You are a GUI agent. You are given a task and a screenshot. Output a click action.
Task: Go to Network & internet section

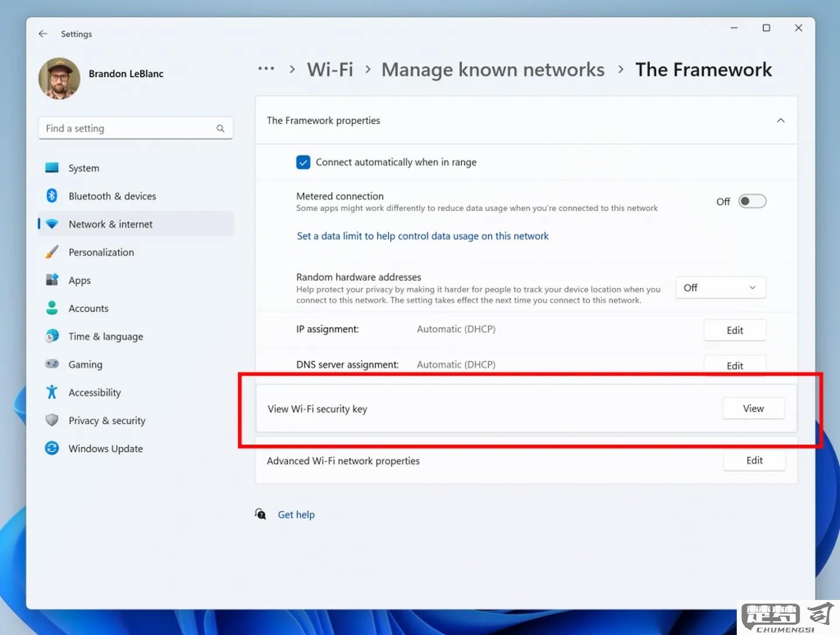click(x=135, y=224)
